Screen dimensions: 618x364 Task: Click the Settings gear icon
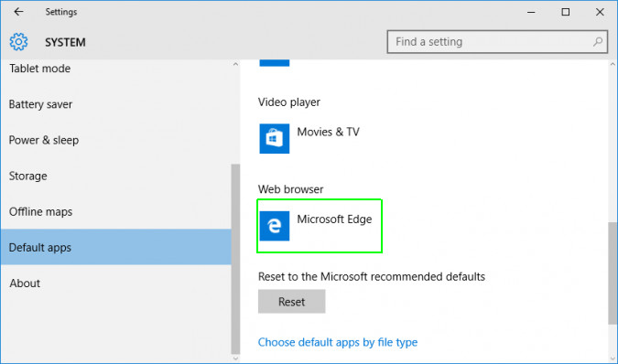coord(18,42)
